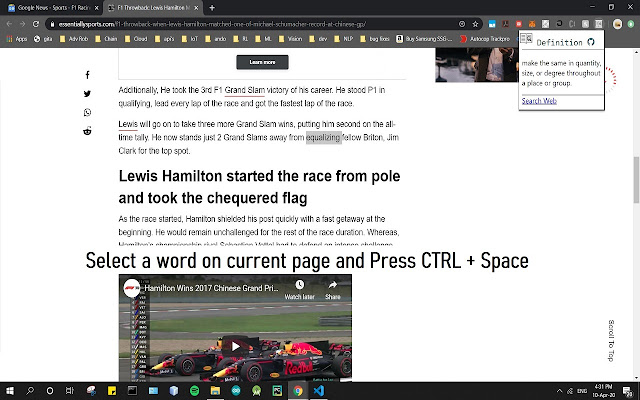Image resolution: width=640 pixels, height=400 pixels.
Task: Show hidden system tray icons
Action: [559, 391]
